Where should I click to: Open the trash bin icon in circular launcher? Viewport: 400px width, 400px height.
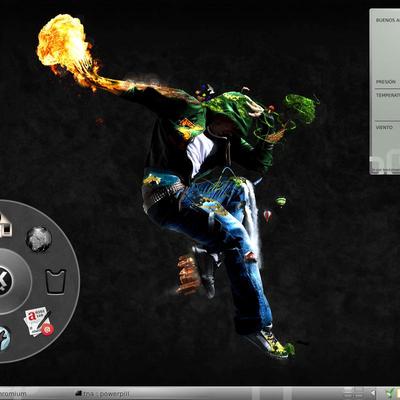coord(56,282)
